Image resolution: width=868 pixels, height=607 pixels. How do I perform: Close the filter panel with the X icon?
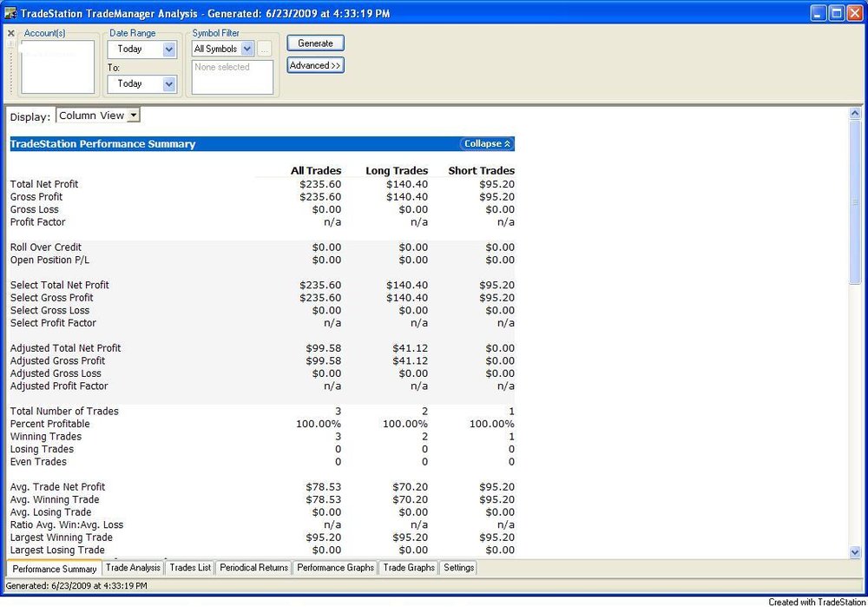pos(11,33)
